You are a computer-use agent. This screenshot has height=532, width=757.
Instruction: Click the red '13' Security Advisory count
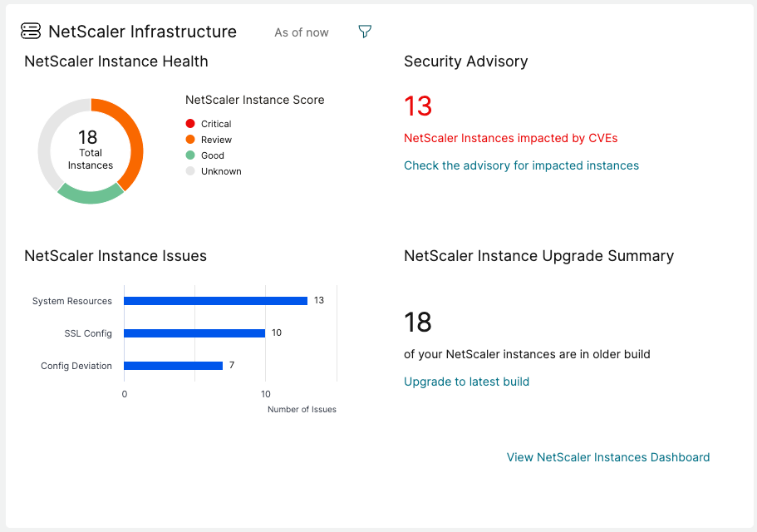(x=418, y=106)
